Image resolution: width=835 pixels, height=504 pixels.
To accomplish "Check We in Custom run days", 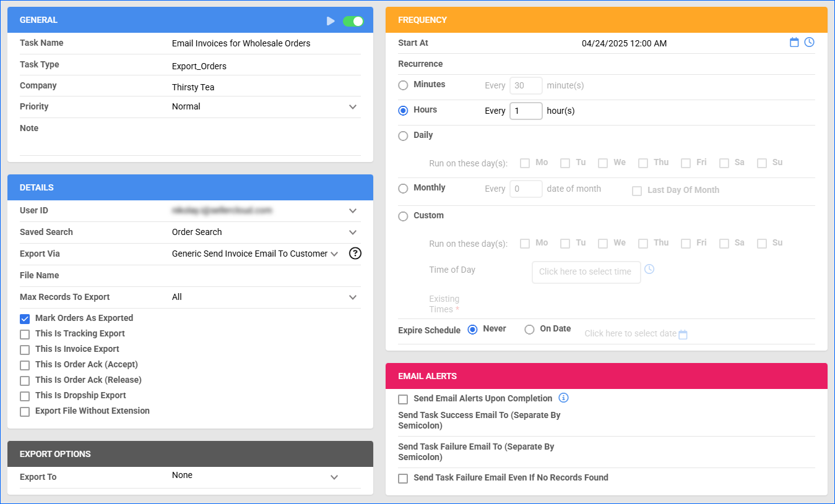I will pos(603,244).
